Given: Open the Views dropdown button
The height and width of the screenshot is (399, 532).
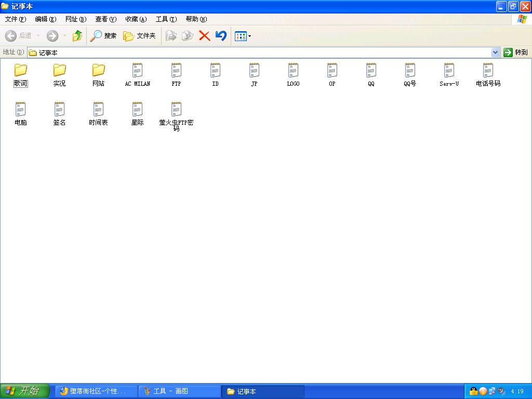Looking at the screenshot, I should coord(243,36).
